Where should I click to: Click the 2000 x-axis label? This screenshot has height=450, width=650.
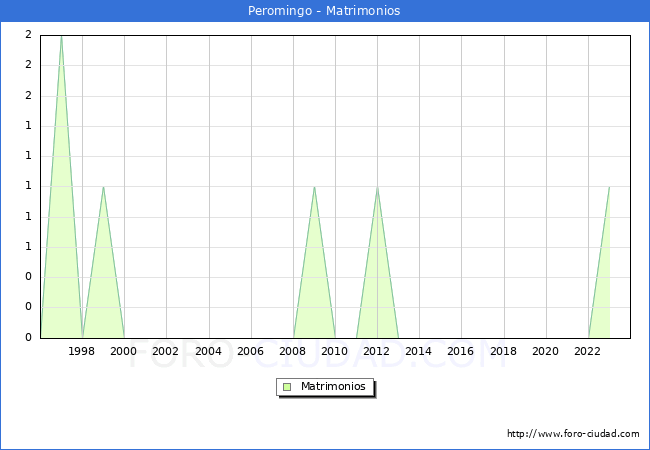pyautogui.click(x=124, y=351)
